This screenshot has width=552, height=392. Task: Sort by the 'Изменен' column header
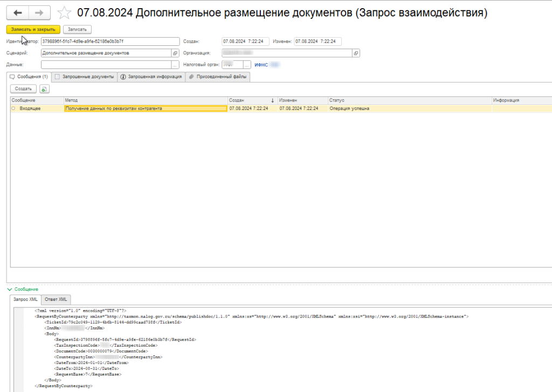pyautogui.click(x=303, y=100)
